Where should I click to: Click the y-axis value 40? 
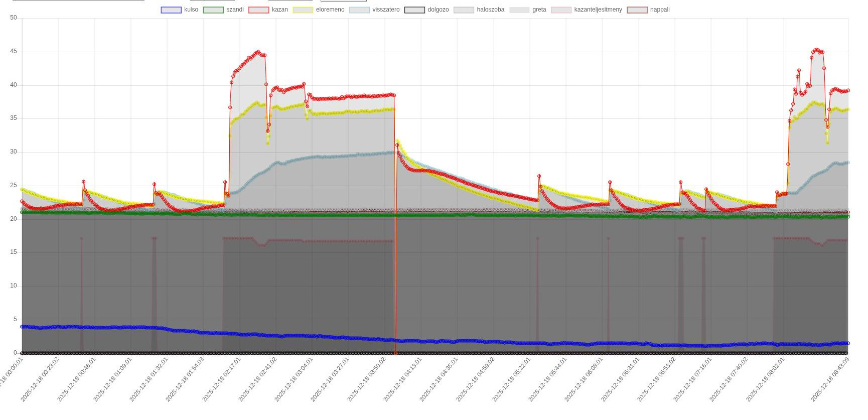[x=14, y=85]
